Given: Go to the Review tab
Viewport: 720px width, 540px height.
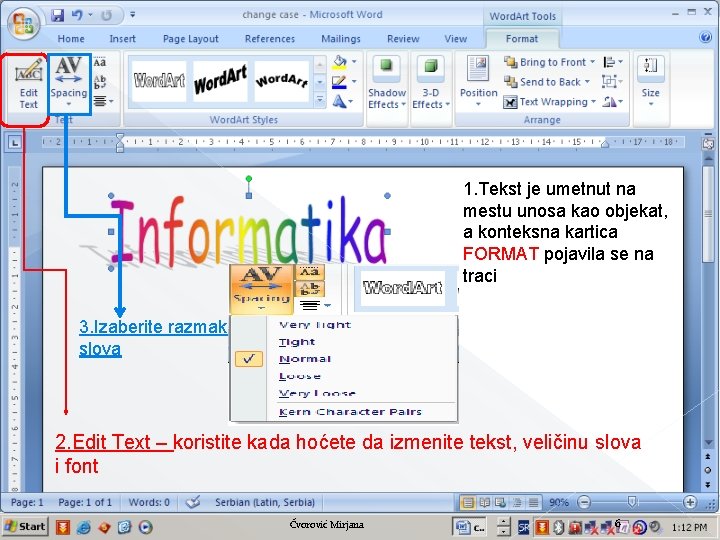Looking at the screenshot, I should [403, 39].
